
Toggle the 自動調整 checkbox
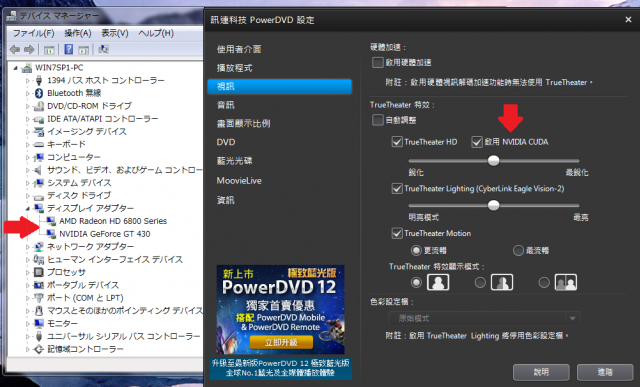coord(378,120)
